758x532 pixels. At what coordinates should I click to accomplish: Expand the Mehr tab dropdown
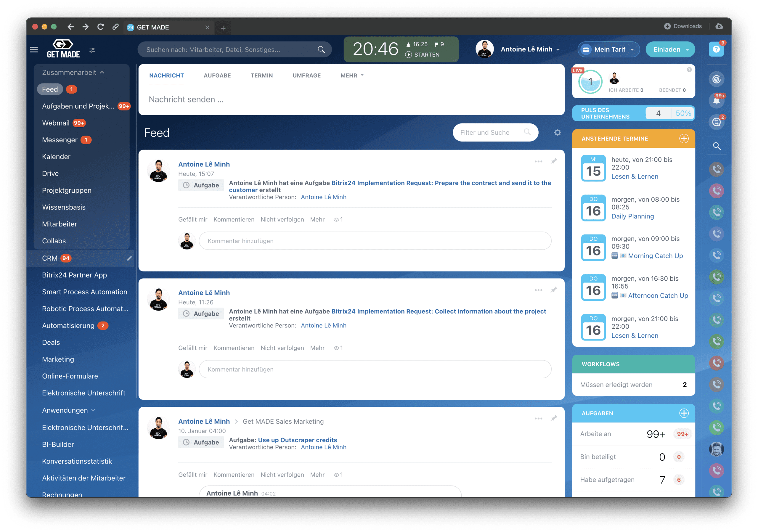[x=351, y=75]
